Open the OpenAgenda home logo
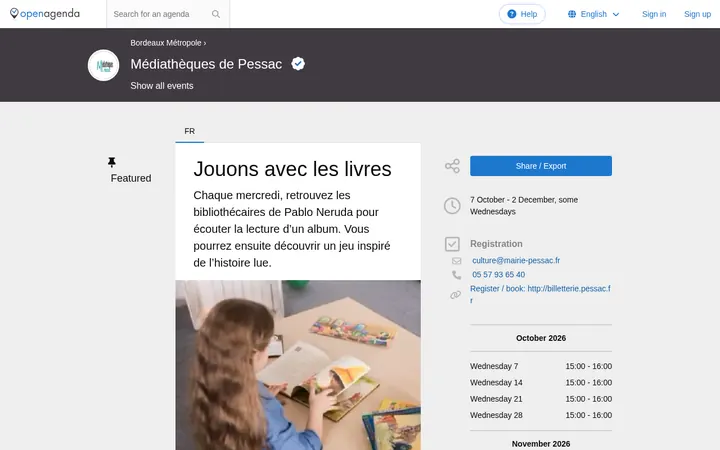The image size is (720, 450). (45, 14)
